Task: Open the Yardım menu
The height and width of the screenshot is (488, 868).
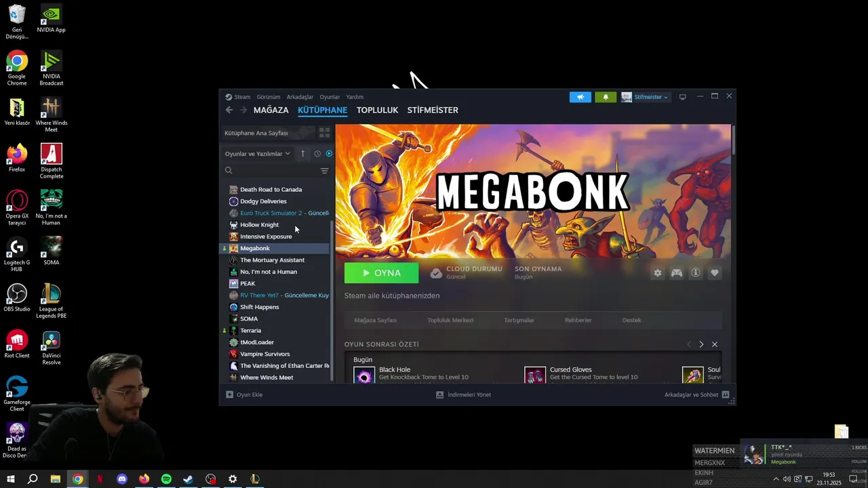Action: [355, 97]
